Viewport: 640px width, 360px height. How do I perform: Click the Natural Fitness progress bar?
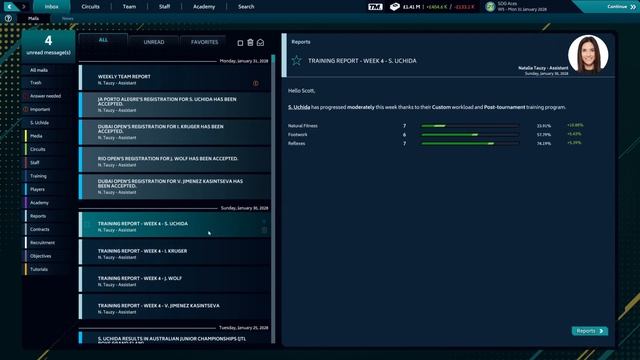pos(470,126)
